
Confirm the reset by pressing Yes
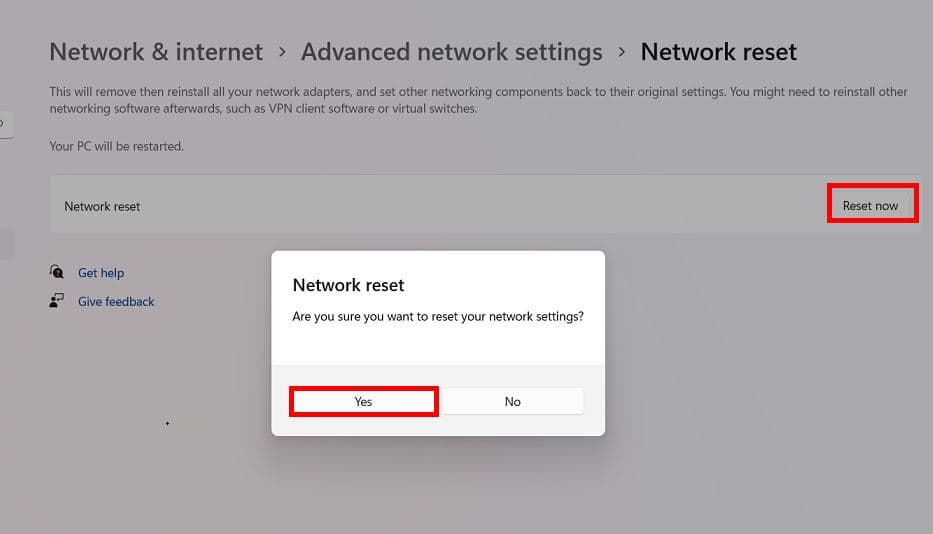coord(363,401)
